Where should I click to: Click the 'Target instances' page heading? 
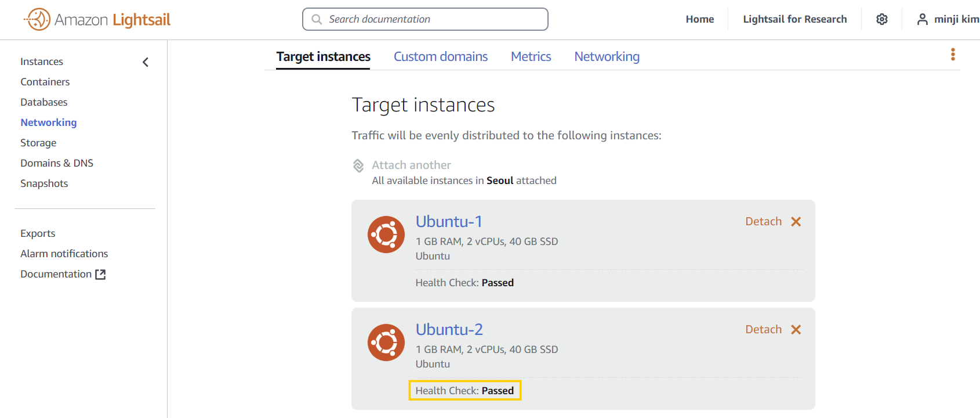pos(423,105)
